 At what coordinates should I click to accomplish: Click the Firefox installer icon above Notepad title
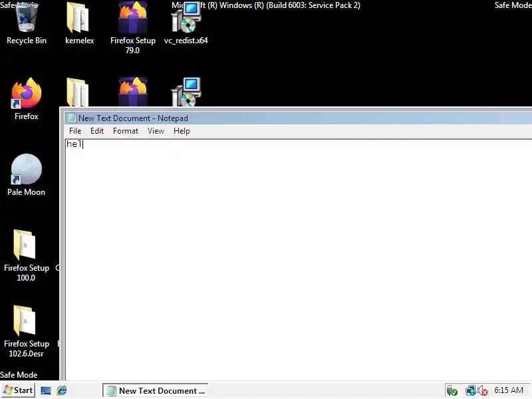(132, 92)
